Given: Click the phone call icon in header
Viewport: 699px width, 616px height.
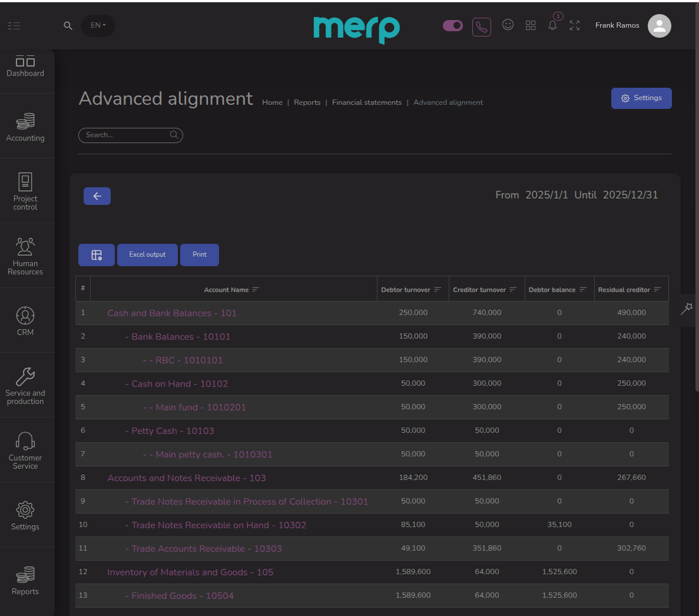Looking at the screenshot, I should pos(481,27).
